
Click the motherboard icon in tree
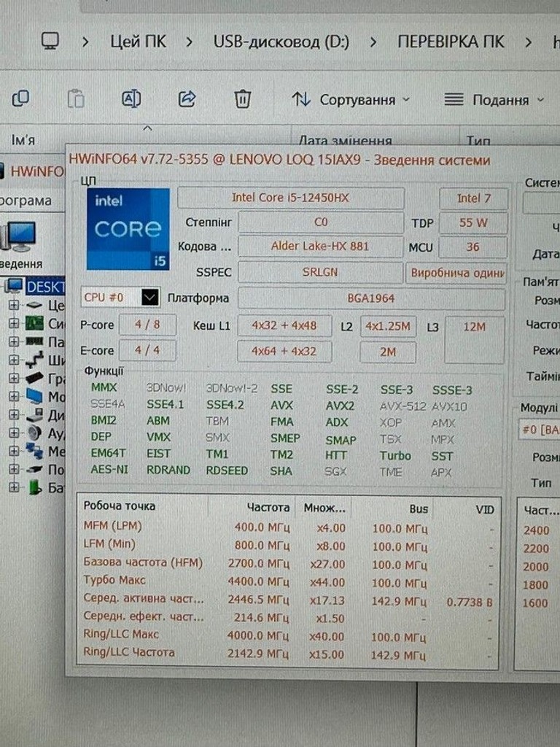34,323
